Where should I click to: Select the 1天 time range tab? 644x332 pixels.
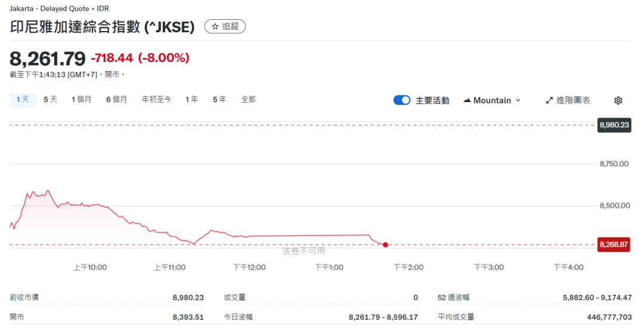click(x=23, y=100)
